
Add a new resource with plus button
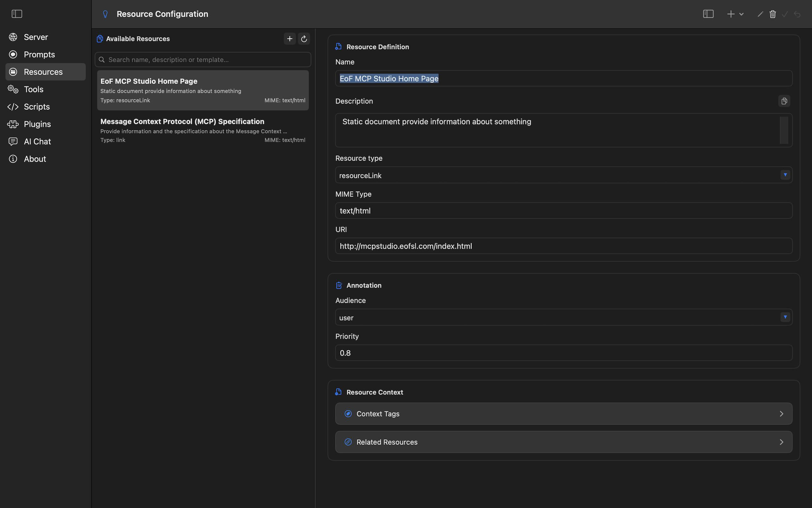[290, 39]
